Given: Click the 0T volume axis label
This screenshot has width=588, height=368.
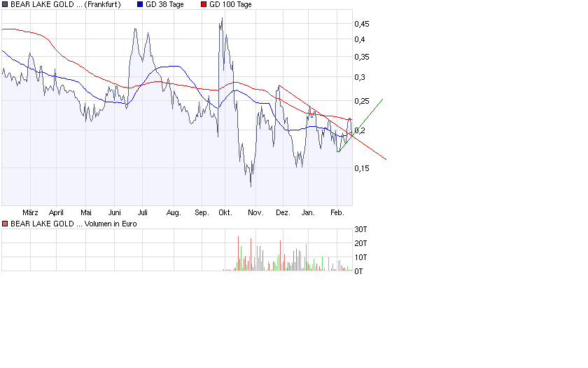Looking at the screenshot, I should 358,271.
